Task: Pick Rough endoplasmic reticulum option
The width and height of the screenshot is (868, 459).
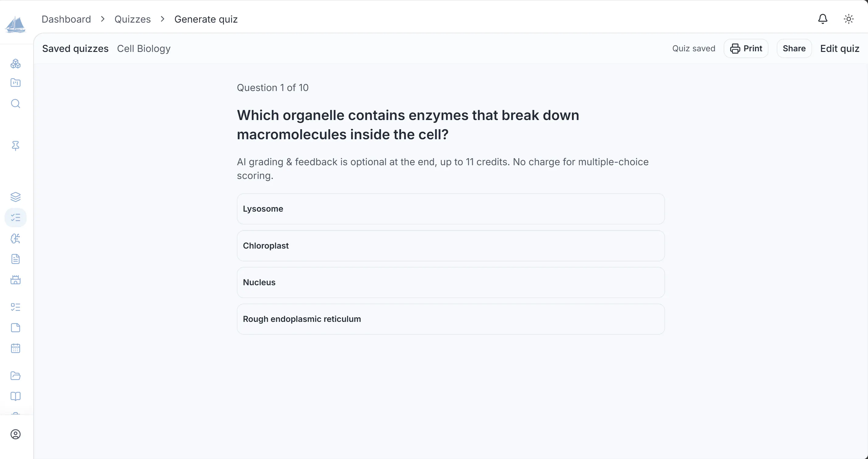Action: [450, 319]
